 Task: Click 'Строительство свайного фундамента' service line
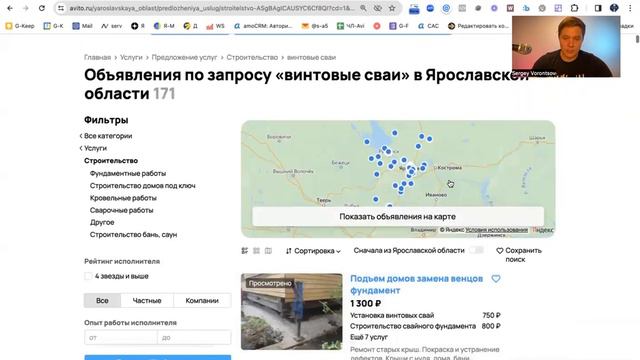413,326
